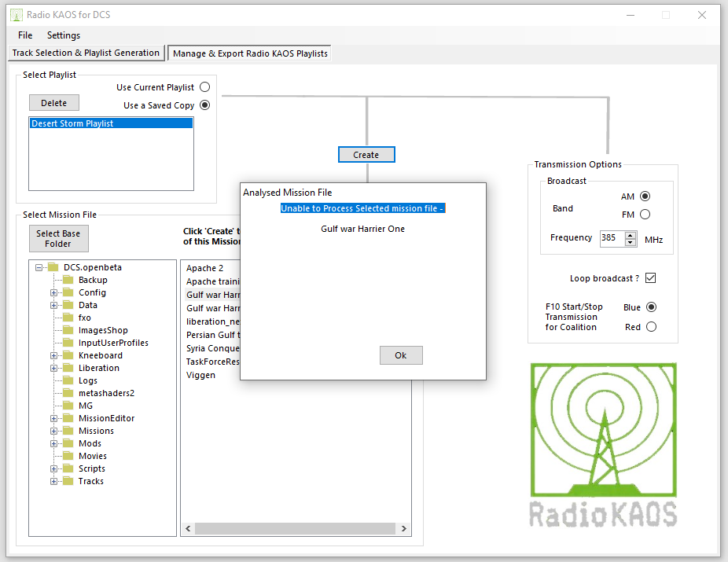The width and height of the screenshot is (728, 562).
Task: Open the File menu
Action: (25, 35)
